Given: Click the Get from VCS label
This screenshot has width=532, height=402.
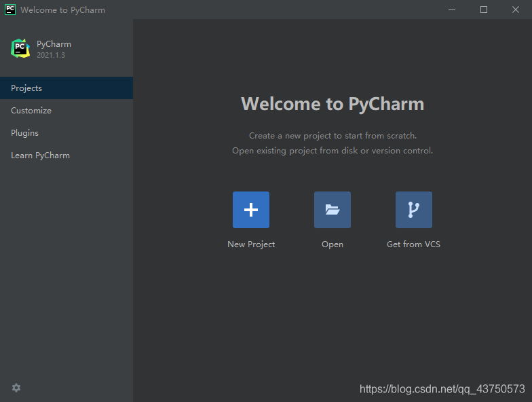Looking at the screenshot, I should click(x=414, y=244).
